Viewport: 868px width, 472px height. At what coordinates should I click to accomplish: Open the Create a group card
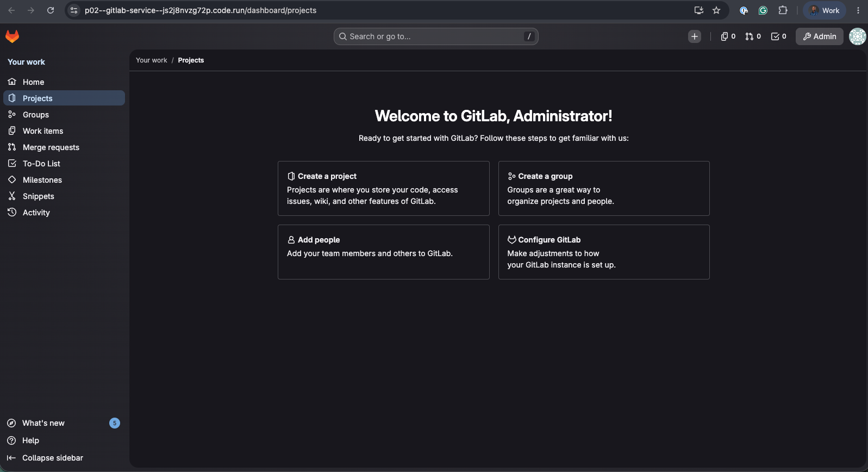(604, 188)
